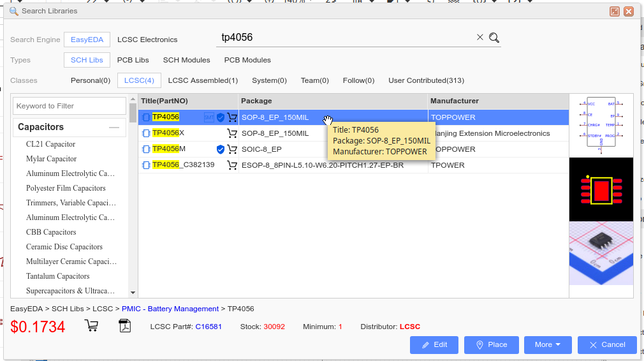Click cart icon in selected TP4056 row
Image resolution: width=644 pixels, height=361 pixels.
pos(232,117)
